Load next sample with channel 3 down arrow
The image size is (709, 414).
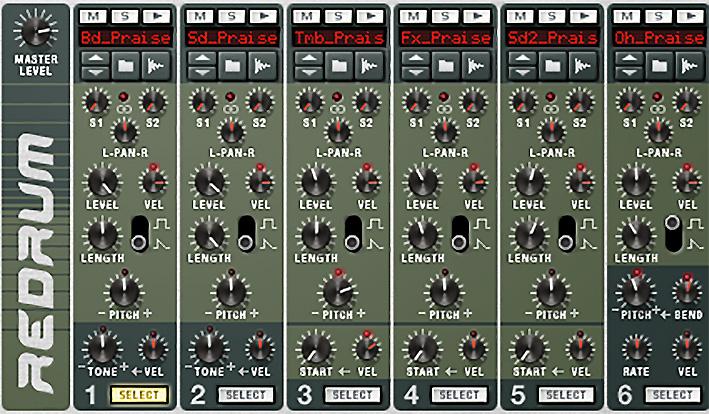[309, 72]
